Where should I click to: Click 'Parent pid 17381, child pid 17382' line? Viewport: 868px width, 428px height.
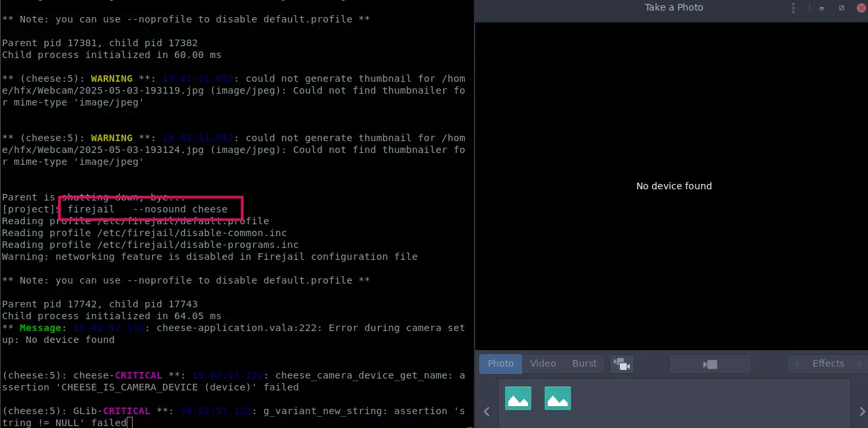[100, 43]
